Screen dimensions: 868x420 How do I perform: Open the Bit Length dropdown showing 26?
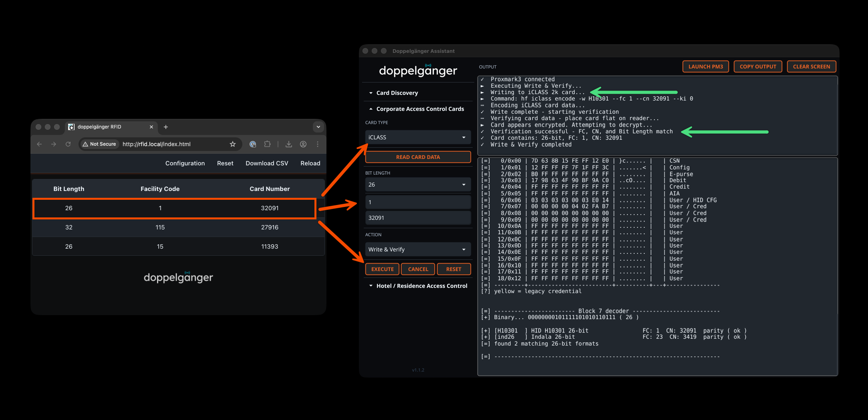[x=418, y=184]
